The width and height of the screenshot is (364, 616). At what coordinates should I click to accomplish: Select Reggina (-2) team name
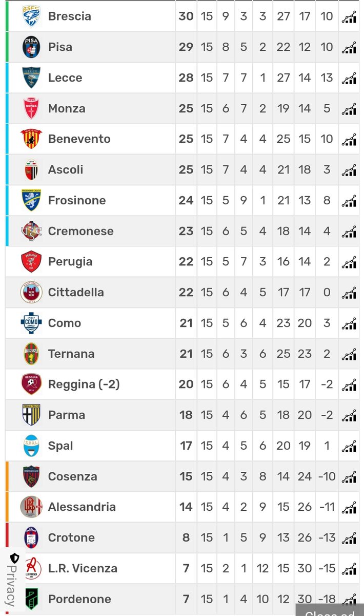84,384
